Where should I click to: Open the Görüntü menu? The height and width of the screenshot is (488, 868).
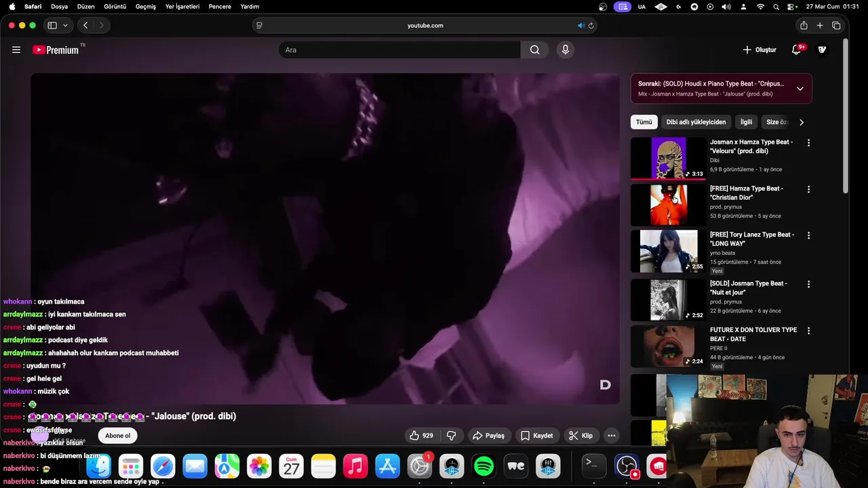pos(115,7)
